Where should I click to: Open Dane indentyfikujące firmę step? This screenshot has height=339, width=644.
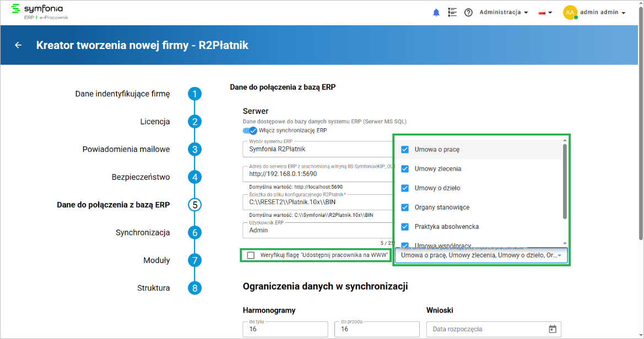(122, 94)
